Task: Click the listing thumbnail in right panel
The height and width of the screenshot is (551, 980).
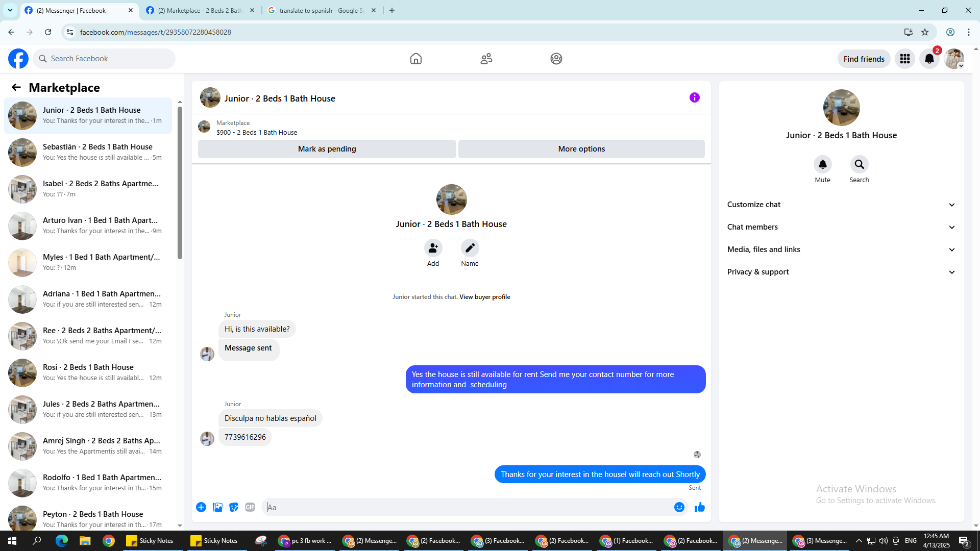Action: click(x=841, y=108)
